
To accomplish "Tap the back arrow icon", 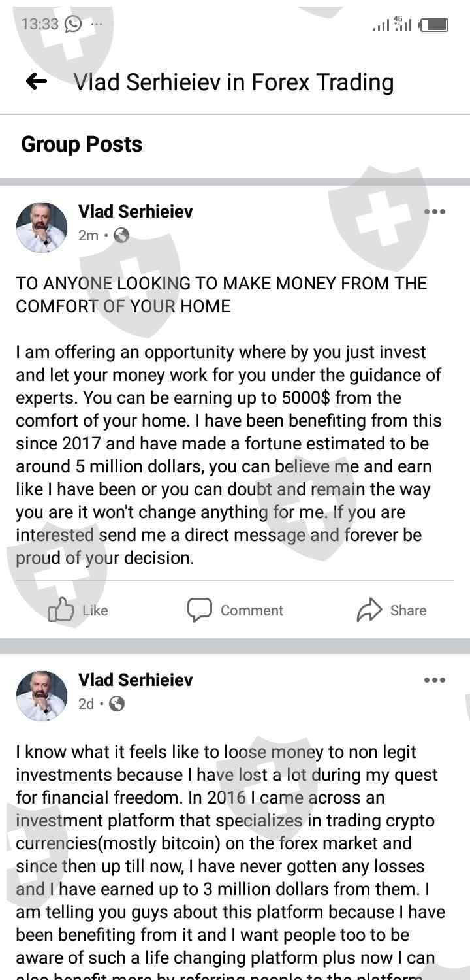I will 37,82.
